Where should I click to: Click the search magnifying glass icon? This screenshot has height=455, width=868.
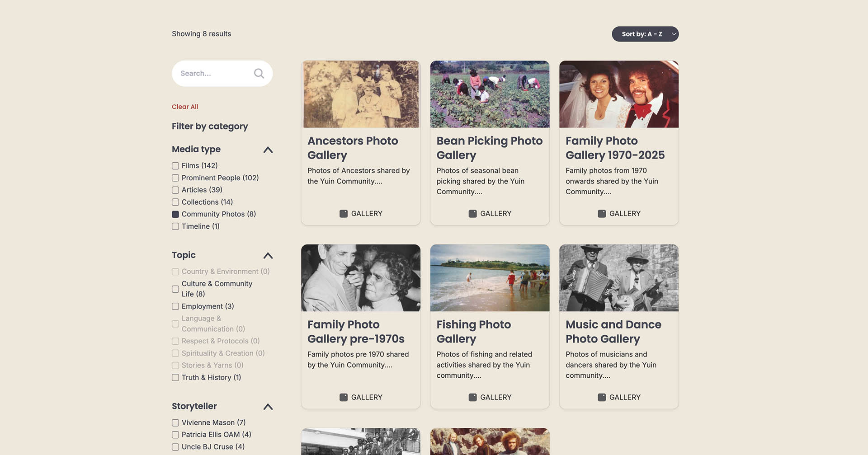[259, 73]
